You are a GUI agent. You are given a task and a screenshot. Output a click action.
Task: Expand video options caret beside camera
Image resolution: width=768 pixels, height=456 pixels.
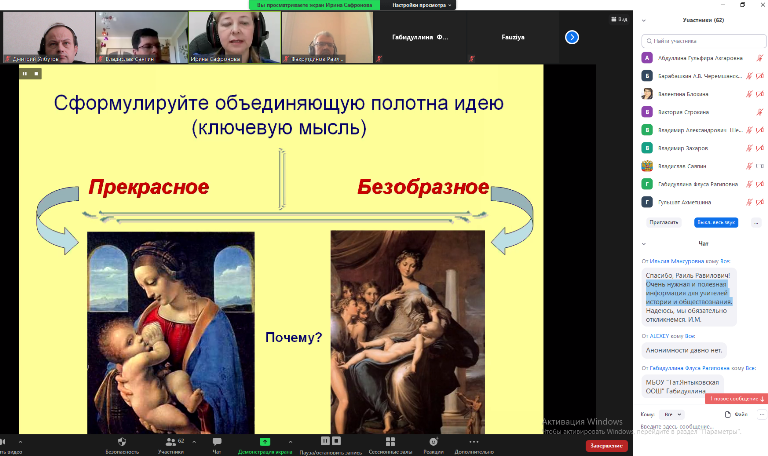click(20, 441)
